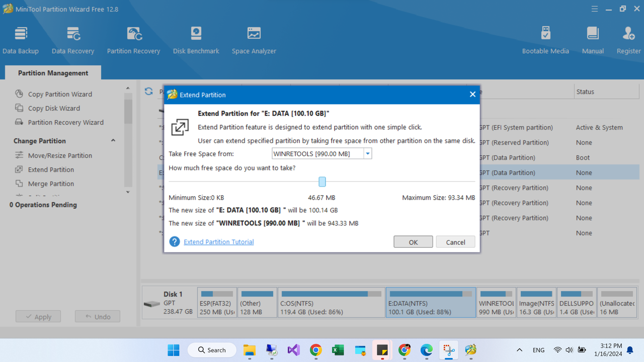The image size is (644, 362).
Task: Open the Take Free Space from dropdown
Action: 368,154
